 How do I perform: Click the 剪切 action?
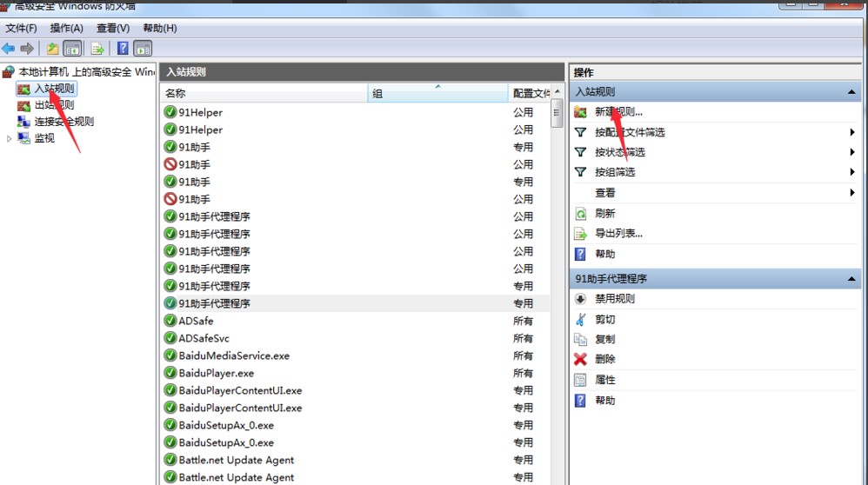[605, 319]
